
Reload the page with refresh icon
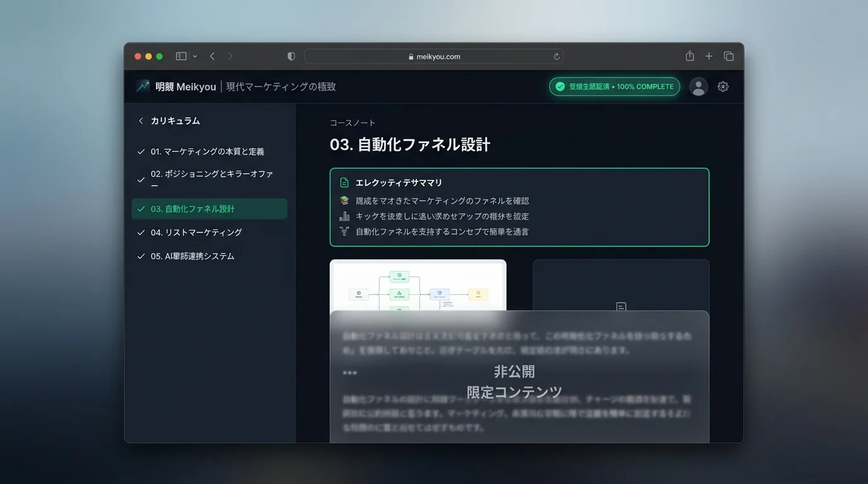[556, 56]
